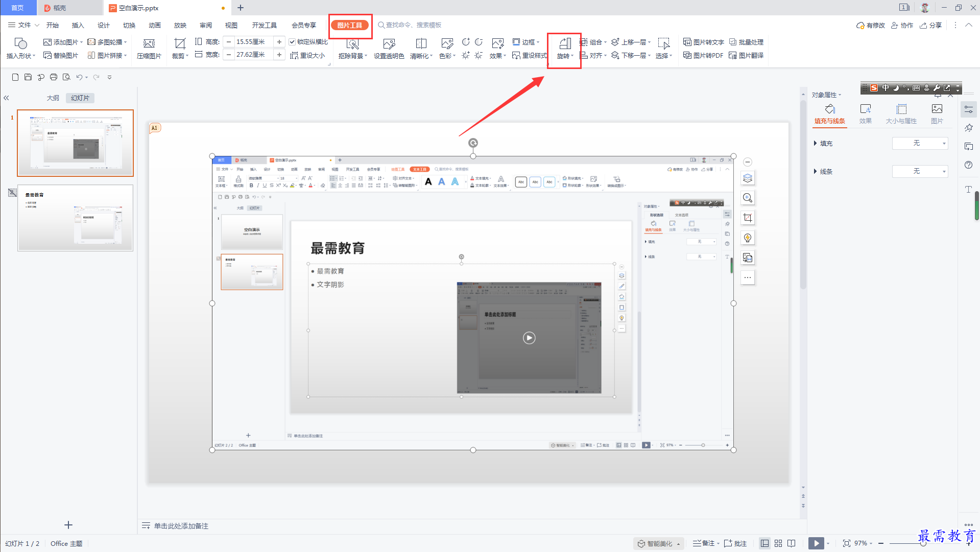Switch to 大纲 outline tab
Viewport: 980px width, 552px height.
click(53, 98)
